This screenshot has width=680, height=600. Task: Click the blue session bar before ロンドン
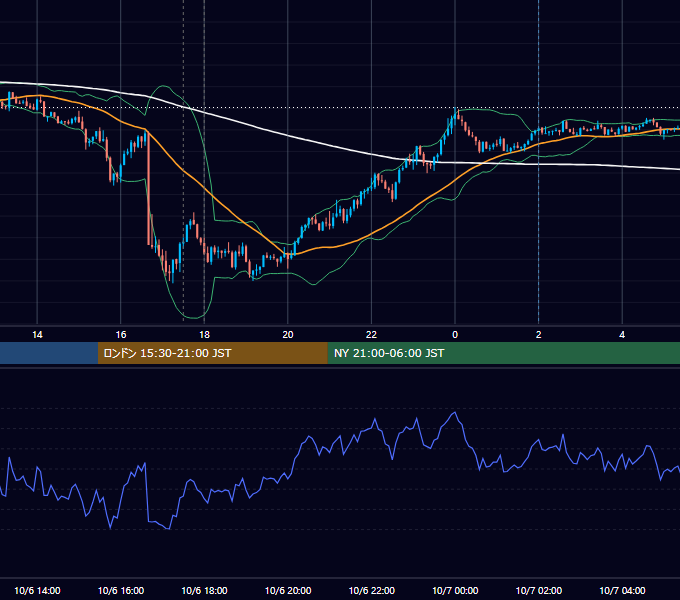(x=49, y=353)
